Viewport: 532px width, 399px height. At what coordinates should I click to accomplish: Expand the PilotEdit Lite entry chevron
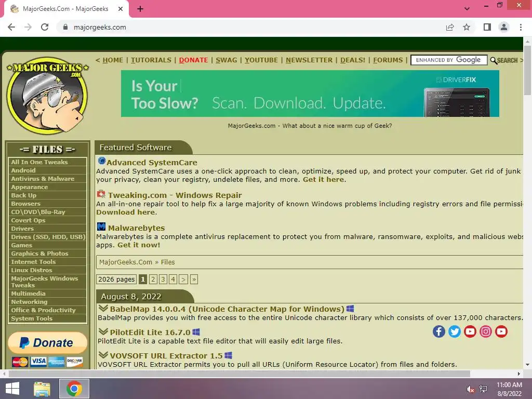103,331
